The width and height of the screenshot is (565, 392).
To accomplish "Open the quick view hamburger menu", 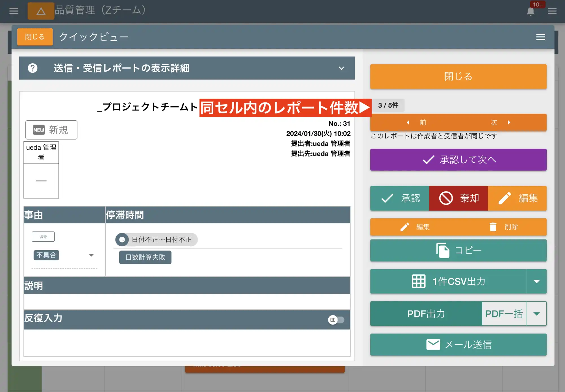I will tap(540, 37).
